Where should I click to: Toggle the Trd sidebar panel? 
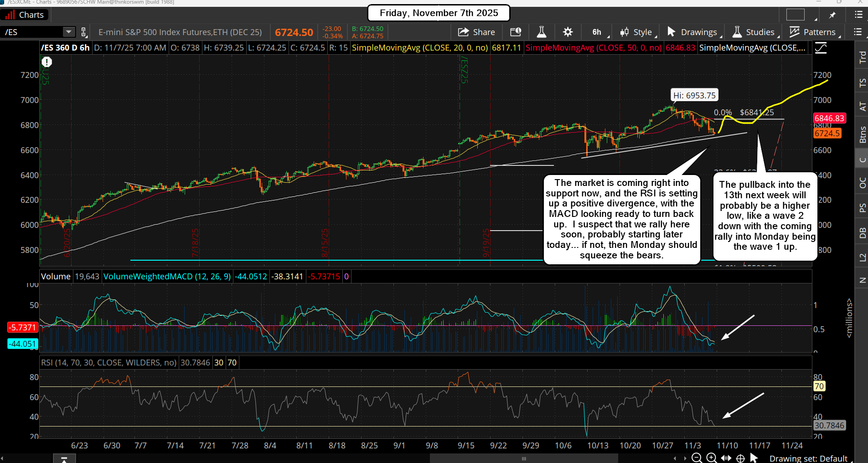pos(862,57)
